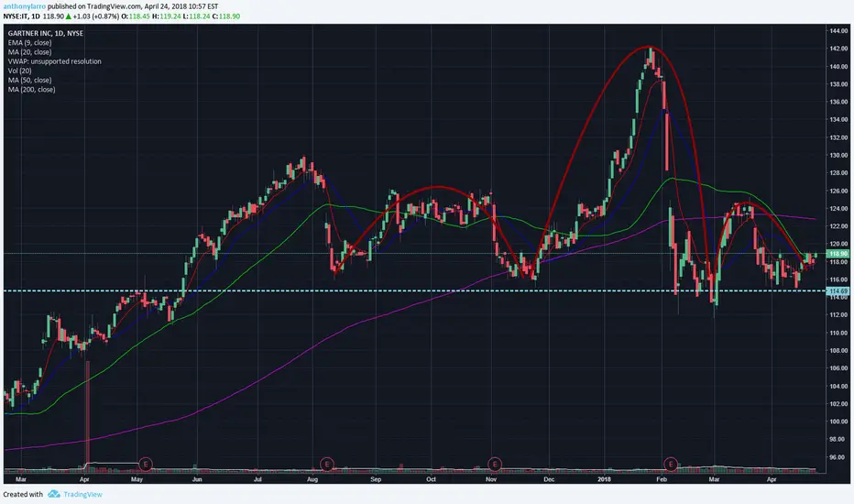The height and width of the screenshot is (504, 854).
Task: Select the VWAP: unsupported resolution label
Action: click(54, 61)
